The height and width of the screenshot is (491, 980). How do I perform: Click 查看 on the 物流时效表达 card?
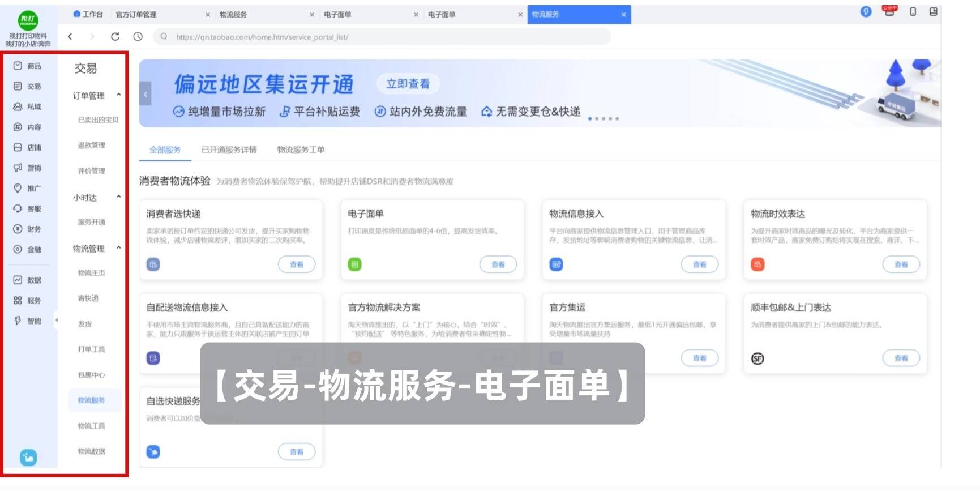(x=901, y=264)
